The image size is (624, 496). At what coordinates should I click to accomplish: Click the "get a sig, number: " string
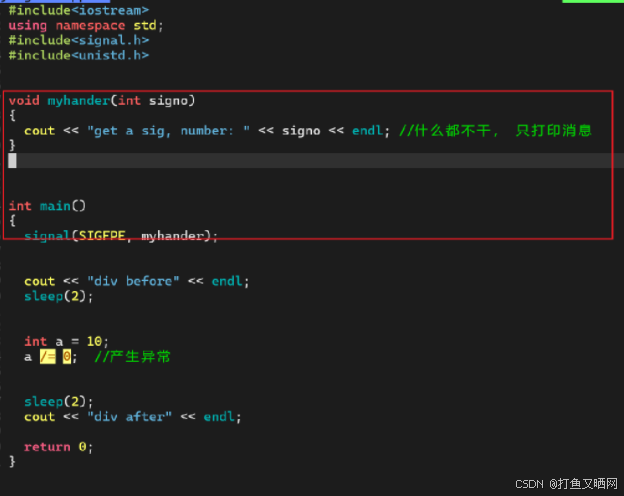(168, 131)
